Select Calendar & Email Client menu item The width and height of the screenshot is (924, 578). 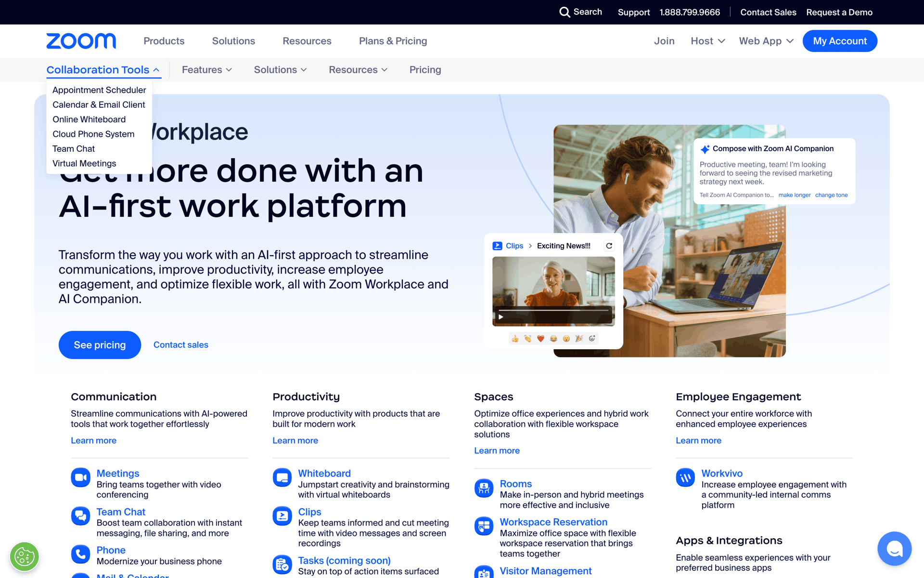pos(99,105)
